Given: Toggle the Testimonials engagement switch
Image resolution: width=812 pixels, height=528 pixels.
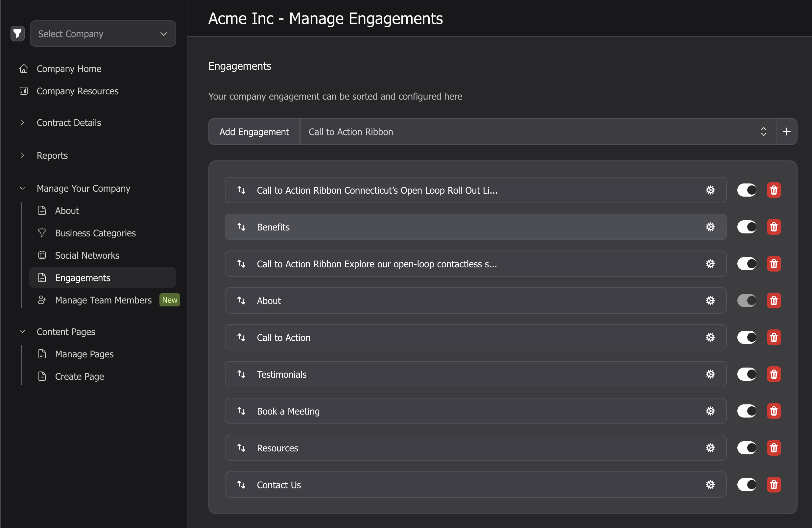Looking at the screenshot, I should pyautogui.click(x=747, y=374).
